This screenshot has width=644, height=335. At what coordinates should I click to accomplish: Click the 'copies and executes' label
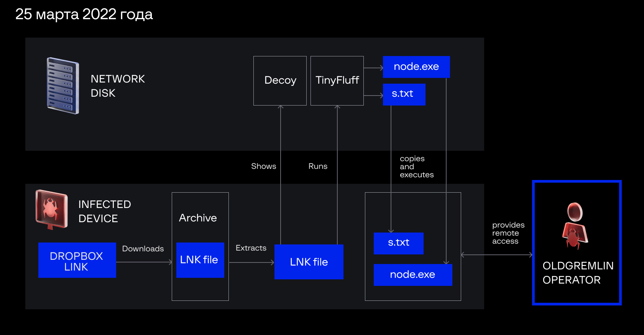416,167
